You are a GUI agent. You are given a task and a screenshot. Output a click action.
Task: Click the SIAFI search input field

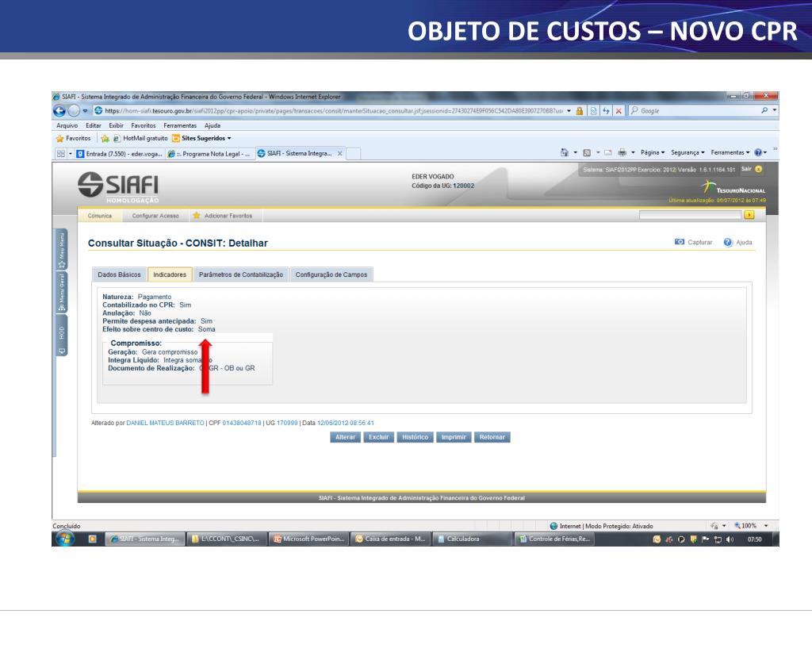(x=691, y=214)
